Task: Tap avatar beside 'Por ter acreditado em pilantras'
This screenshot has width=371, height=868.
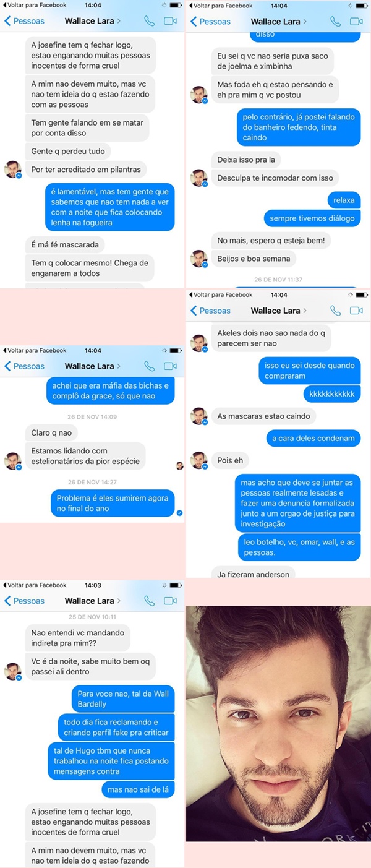Action: (x=13, y=169)
